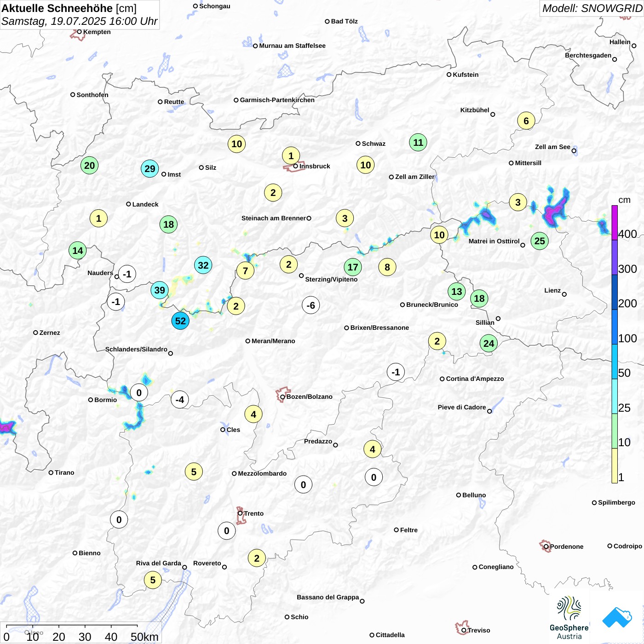Select the 8 cm snow marker
Viewport: 644px width, 644px height.
387,267
